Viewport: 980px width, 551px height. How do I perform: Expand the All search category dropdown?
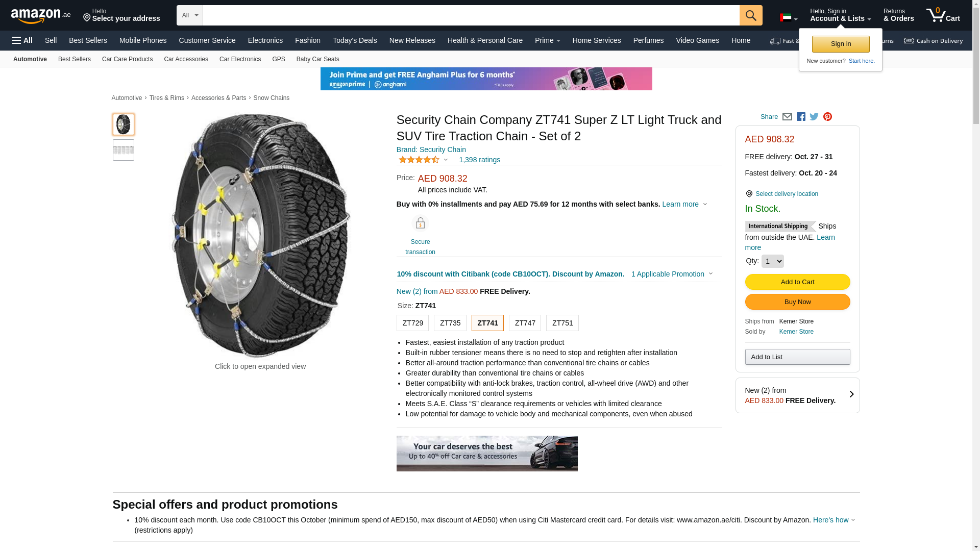(x=189, y=15)
